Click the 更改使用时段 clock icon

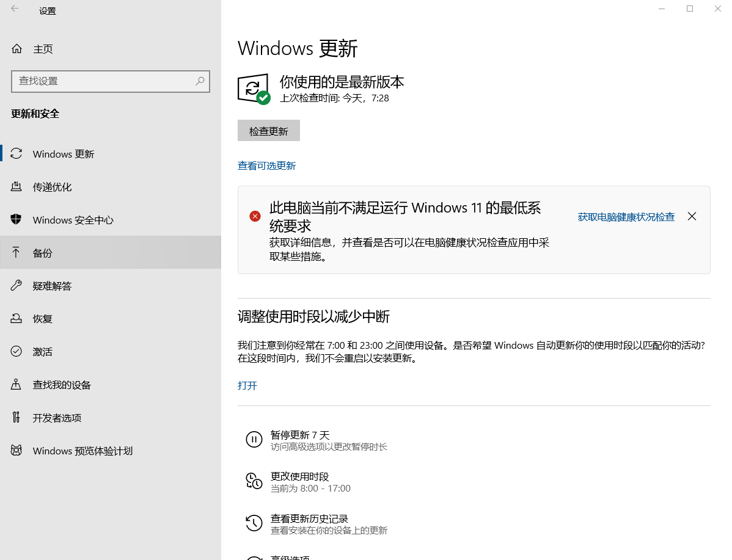(254, 481)
